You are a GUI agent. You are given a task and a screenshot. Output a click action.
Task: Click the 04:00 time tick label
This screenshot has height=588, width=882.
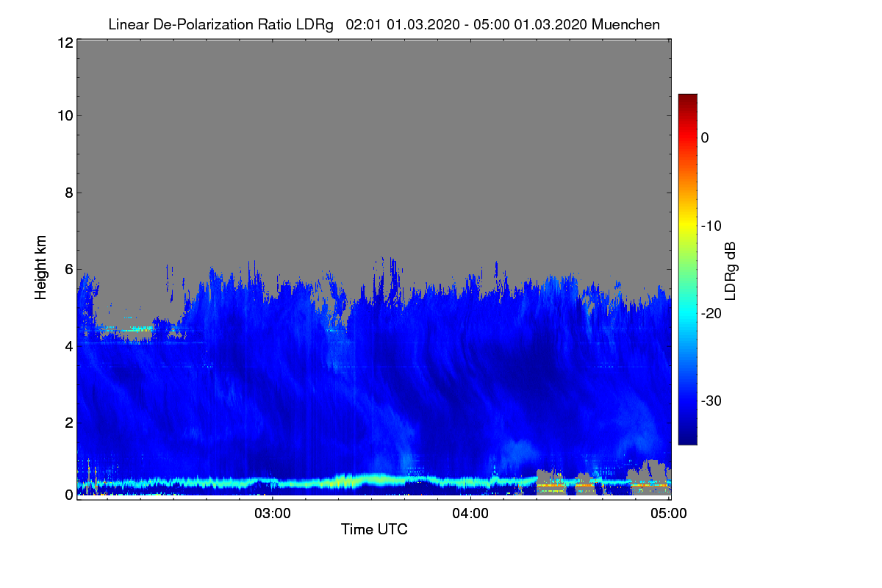click(x=470, y=513)
